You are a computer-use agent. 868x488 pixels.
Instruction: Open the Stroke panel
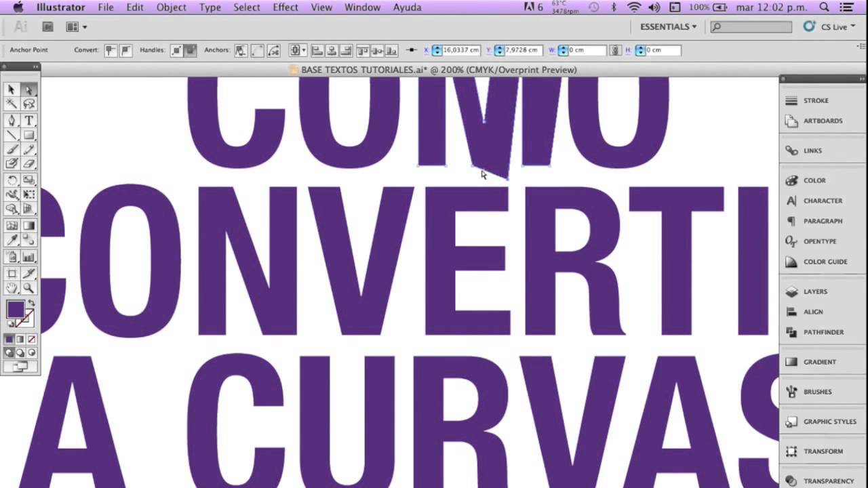click(x=816, y=100)
